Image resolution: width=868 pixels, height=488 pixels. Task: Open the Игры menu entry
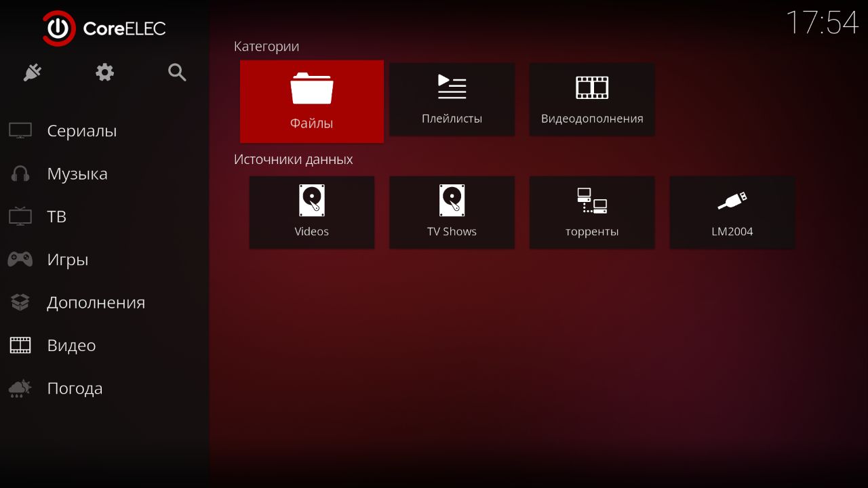(104, 260)
